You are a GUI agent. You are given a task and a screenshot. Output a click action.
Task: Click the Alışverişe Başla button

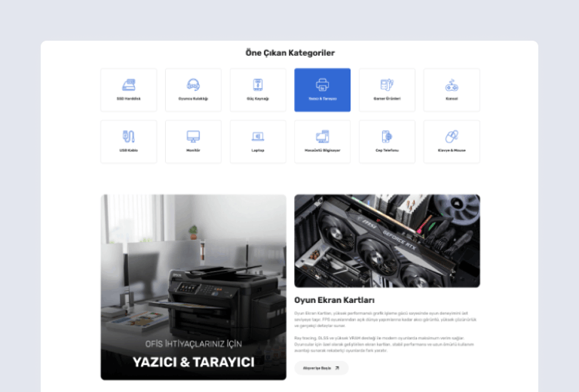[321, 368]
